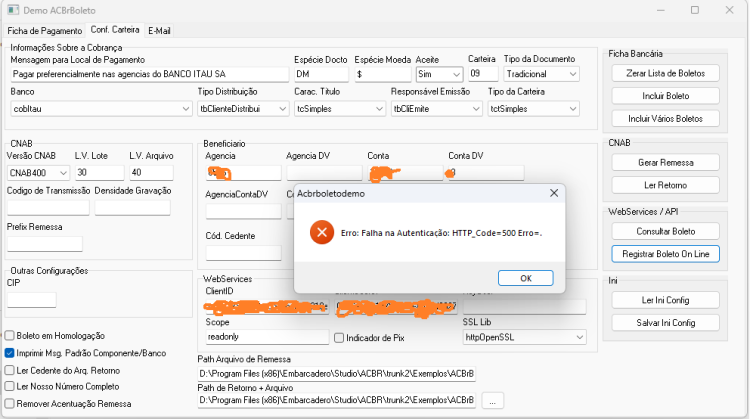This screenshot has width=750, height=419.
Task: Click the Agencia DV input field
Action: [x=324, y=173]
